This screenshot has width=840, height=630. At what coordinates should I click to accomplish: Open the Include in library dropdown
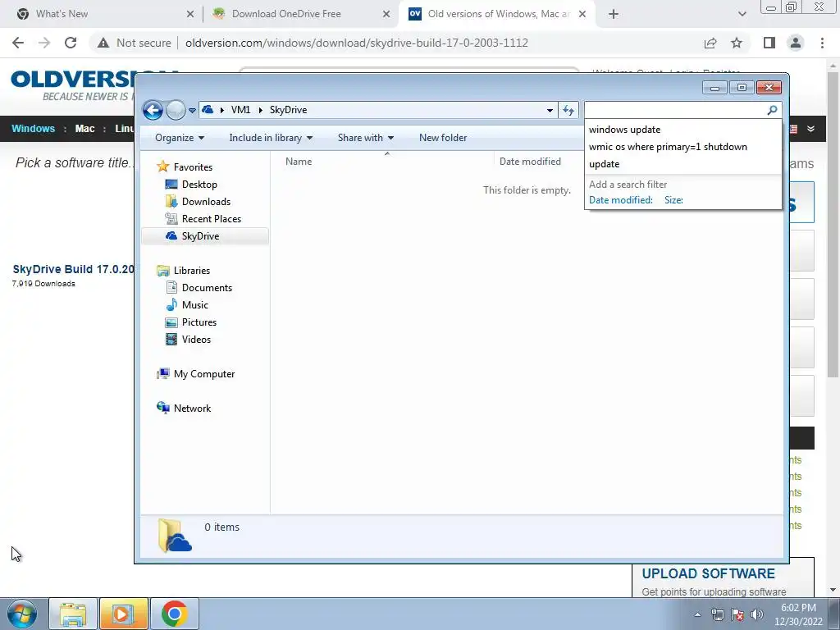[x=271, y=138]
